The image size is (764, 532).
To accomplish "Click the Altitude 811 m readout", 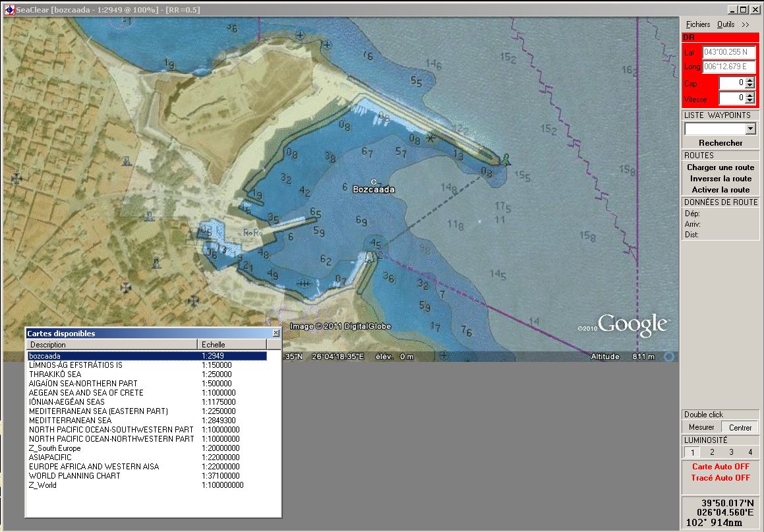I will point(623,357).
